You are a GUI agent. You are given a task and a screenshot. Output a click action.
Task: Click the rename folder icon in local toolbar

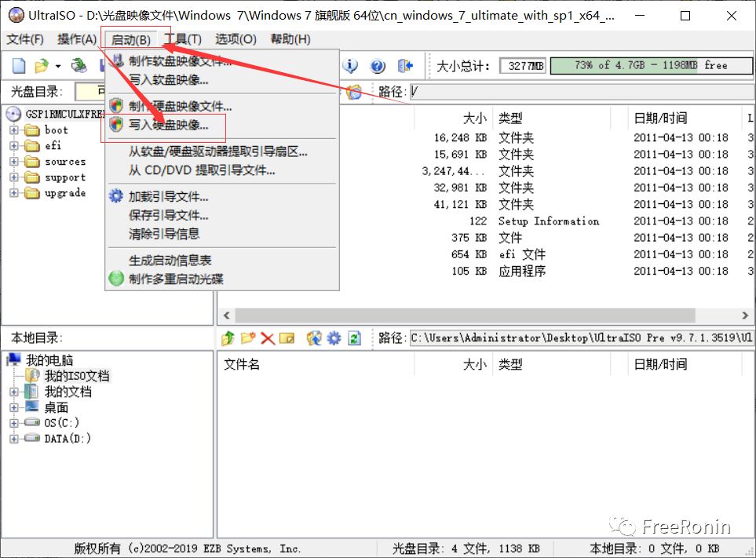[x=287, y=338]
